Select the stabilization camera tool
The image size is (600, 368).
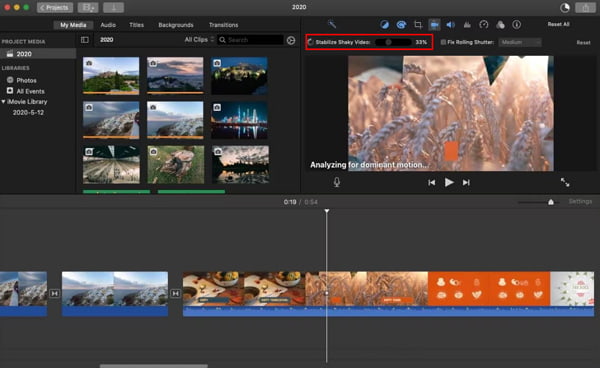(434, 25)
